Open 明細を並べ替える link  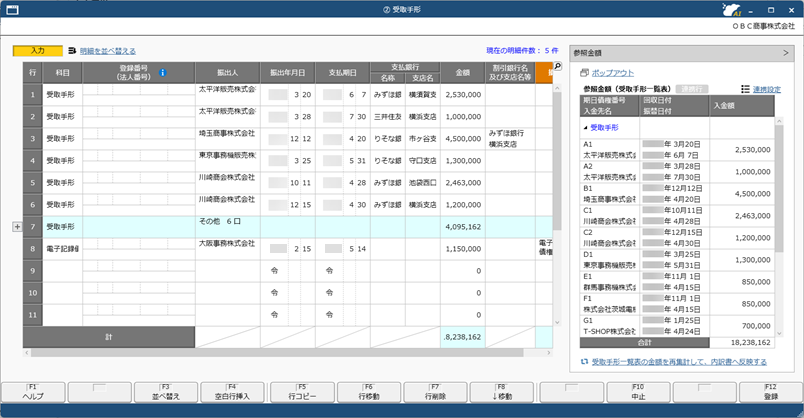108,51
